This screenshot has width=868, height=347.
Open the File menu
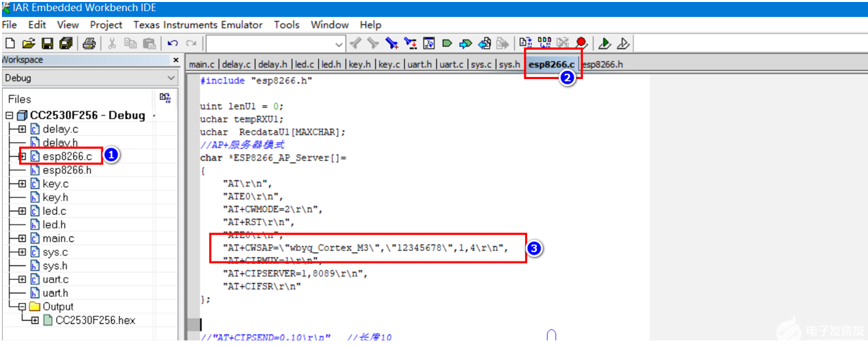pos(9,24)
